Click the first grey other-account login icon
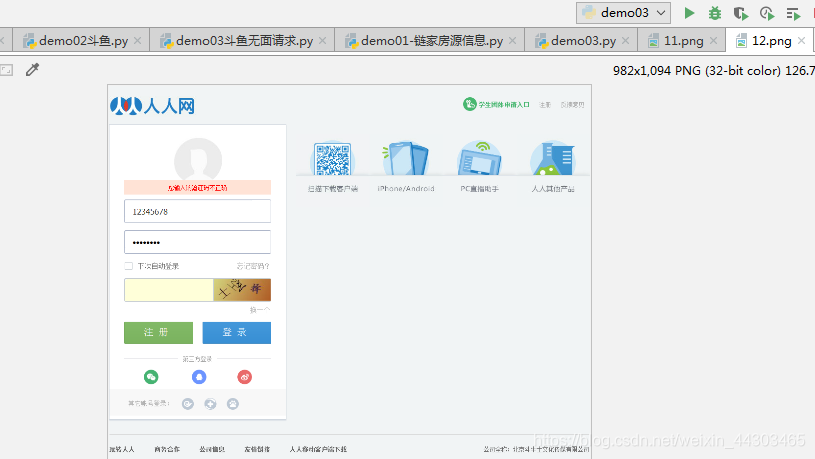Screen dimensions: 815x459 click(x=188, y=404)
